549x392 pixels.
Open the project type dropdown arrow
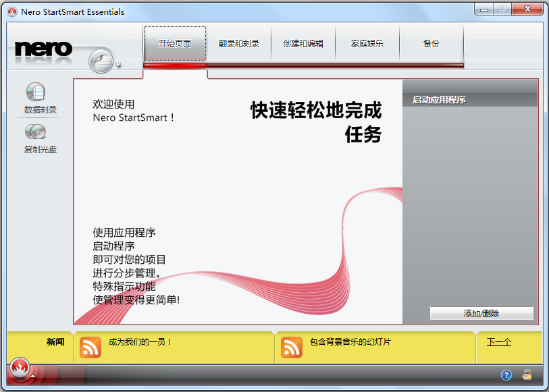(x=117, y=66)
